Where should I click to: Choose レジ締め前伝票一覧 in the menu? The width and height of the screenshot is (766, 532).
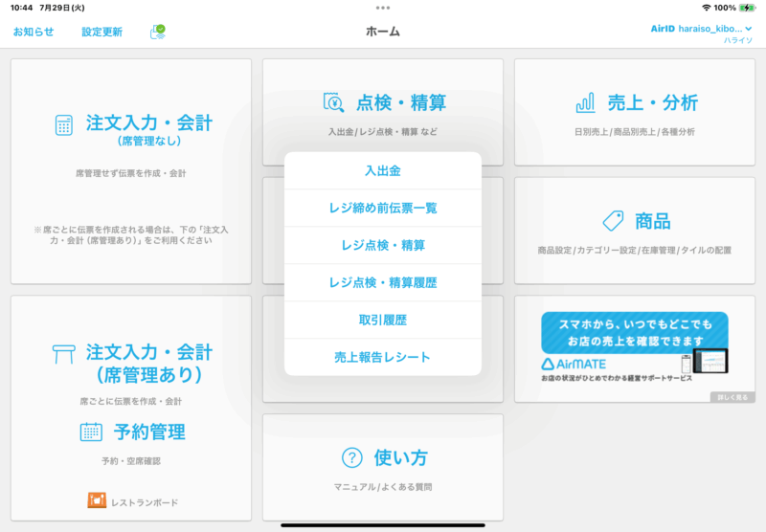382,208
